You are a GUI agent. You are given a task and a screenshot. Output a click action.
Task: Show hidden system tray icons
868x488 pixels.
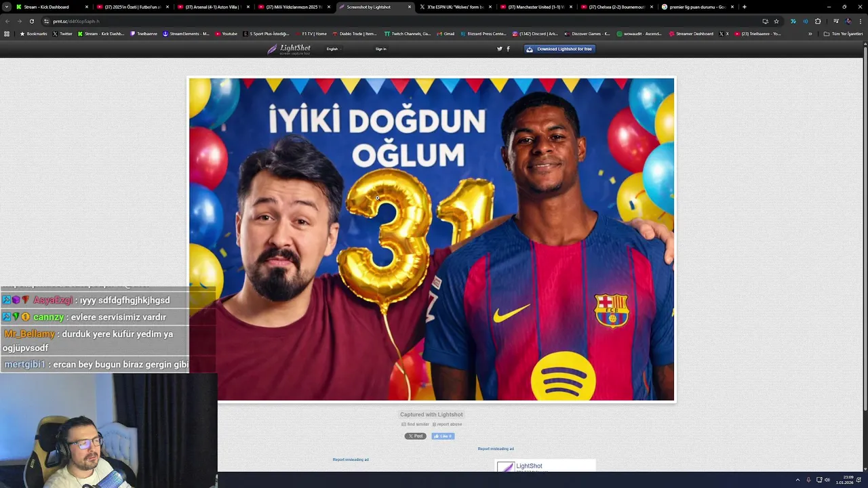pyautogui.click(x=797, y=480)
